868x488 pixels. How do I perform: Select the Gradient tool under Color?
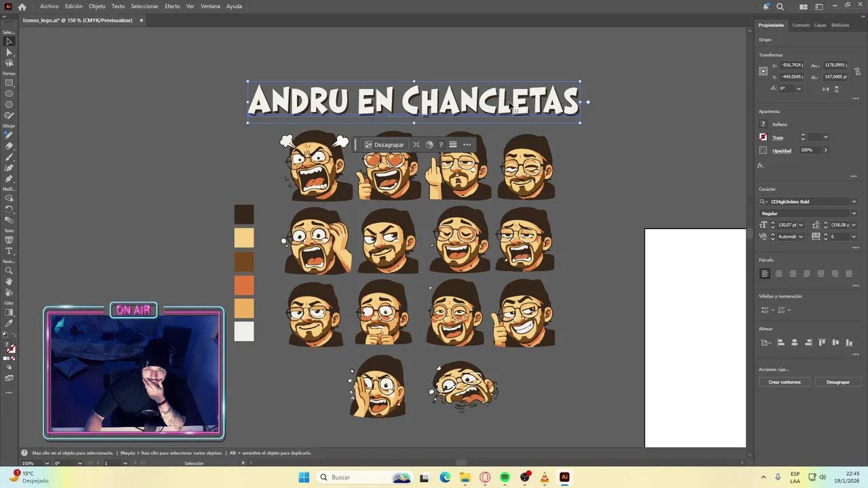(x=9, y=312)
